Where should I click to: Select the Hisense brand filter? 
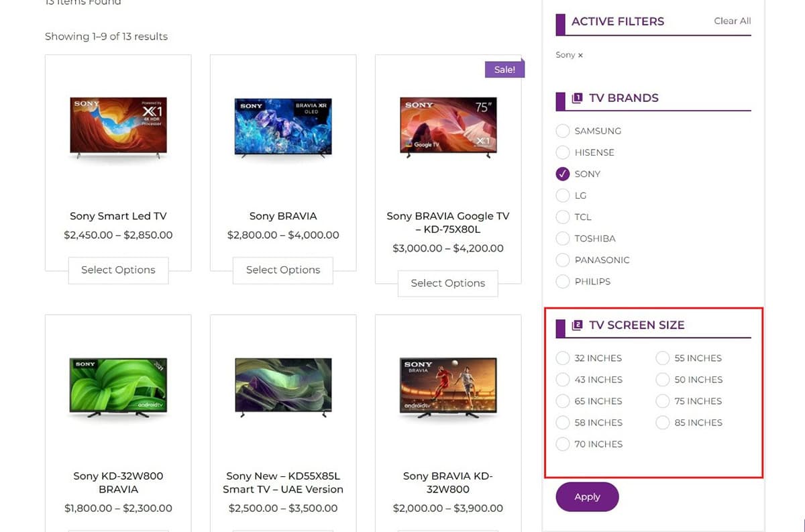coord(563,152)
